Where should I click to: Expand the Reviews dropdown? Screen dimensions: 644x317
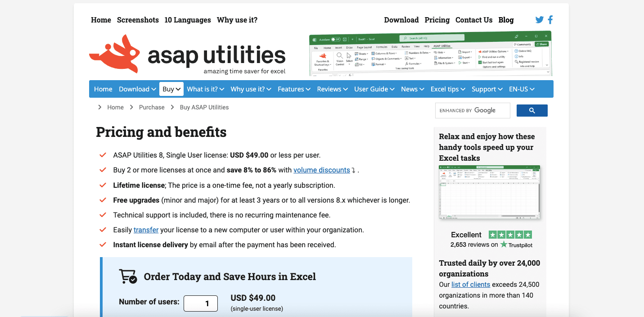(332, 89)
